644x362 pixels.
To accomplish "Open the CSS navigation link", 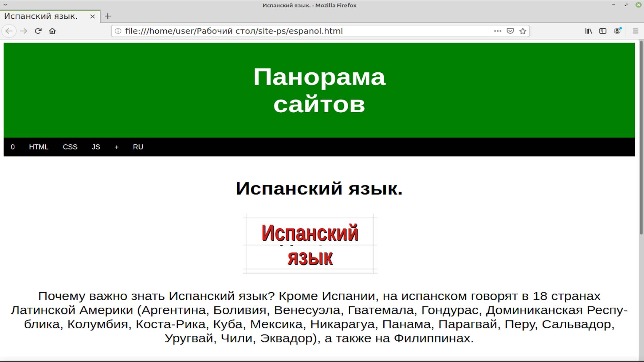I will pyautogui.click(x=70, y=147).
